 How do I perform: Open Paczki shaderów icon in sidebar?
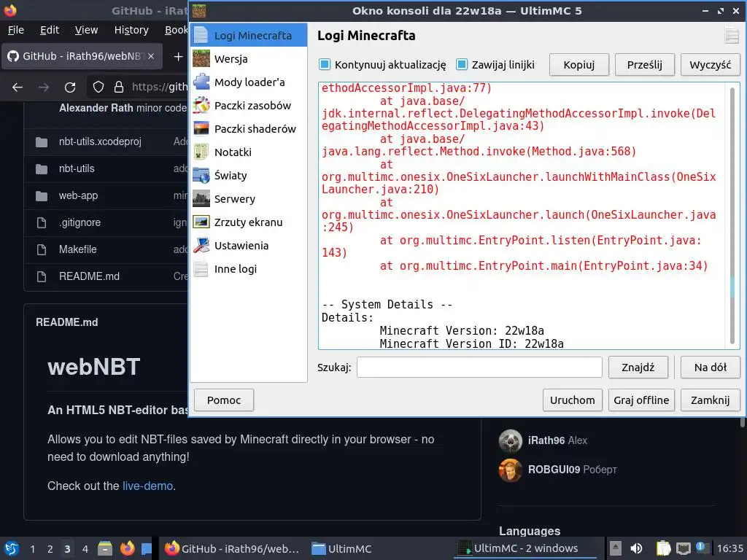click(x=201, y=128)
